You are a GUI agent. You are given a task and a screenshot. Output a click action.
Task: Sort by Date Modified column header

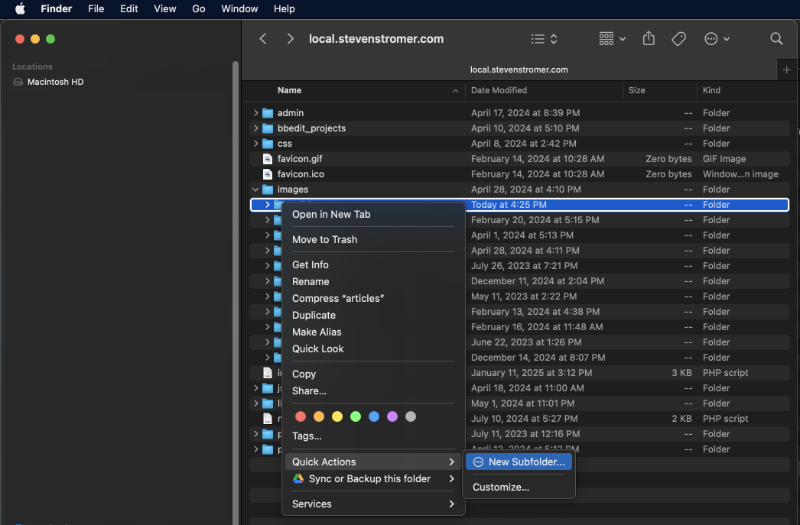click(501, 90)
